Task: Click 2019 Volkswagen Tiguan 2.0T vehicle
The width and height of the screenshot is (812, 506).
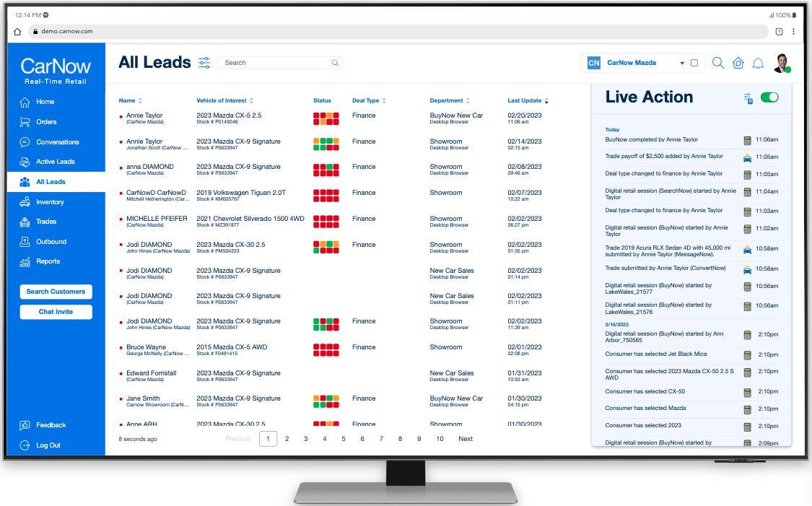Action: point(241,193)
